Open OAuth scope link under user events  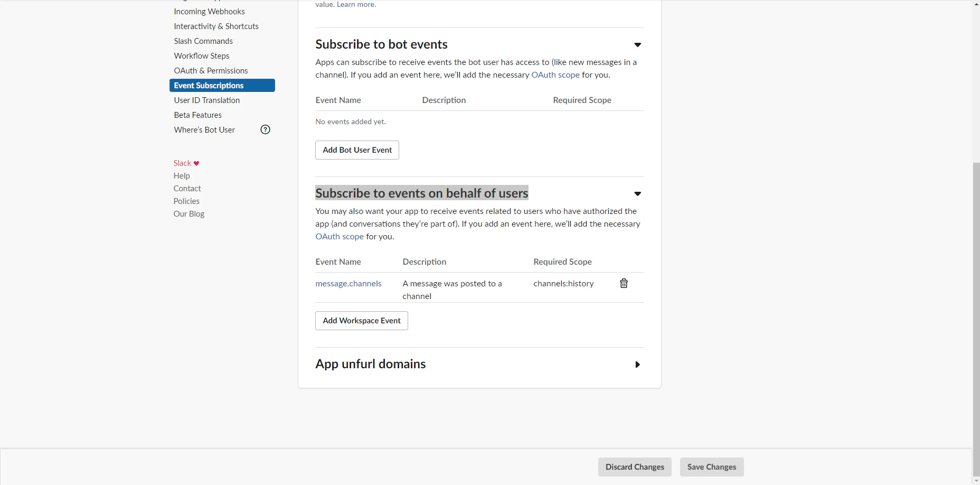pyautogui.click(x=340, y=237)
